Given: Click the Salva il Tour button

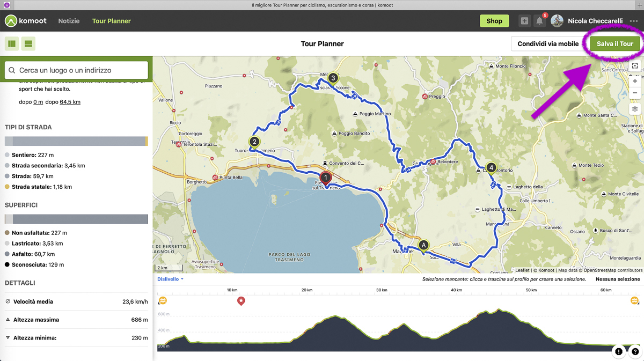Looking at the screenshot, I should click(614, 44).
